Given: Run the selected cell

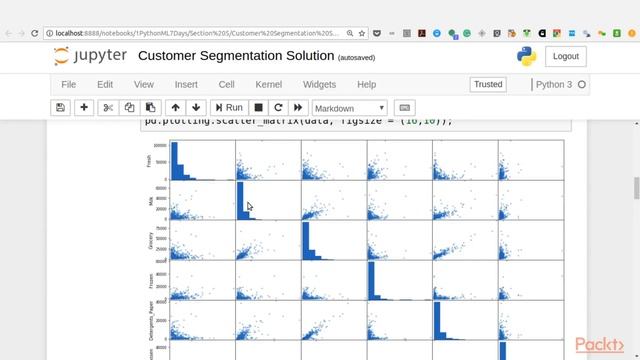Looking at the screenshot, I should 229,108.
